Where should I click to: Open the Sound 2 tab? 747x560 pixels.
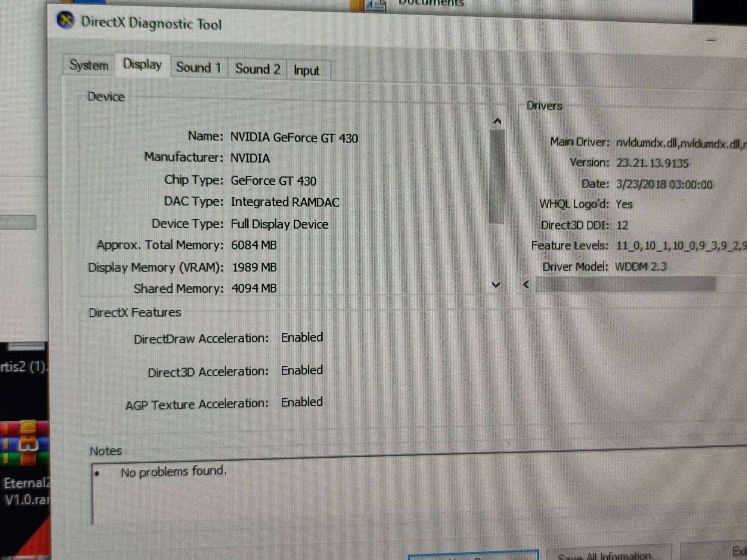coord(257,69)
